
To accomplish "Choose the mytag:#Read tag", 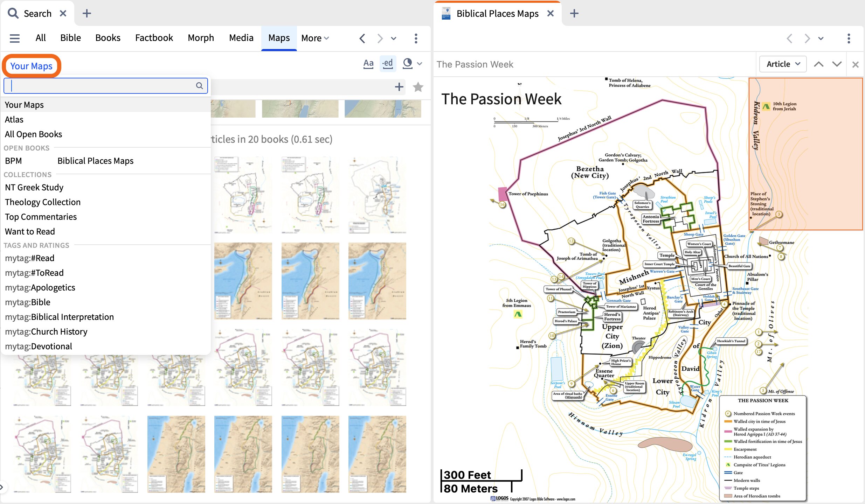I will pos(106,258).
